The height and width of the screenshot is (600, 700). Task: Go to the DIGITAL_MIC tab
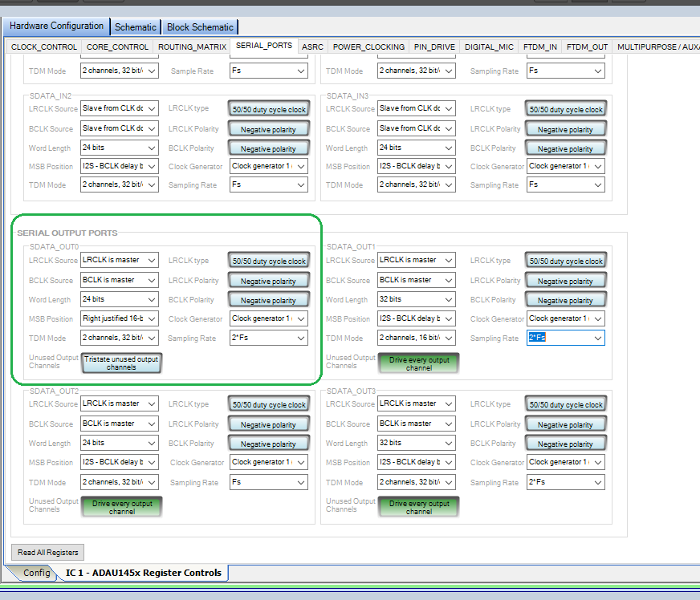489,47
